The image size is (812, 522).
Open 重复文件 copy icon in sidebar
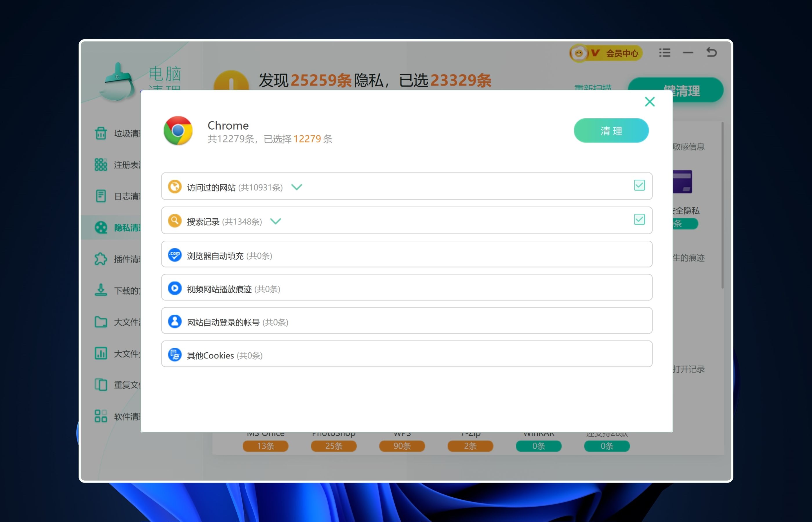[101, 385]
